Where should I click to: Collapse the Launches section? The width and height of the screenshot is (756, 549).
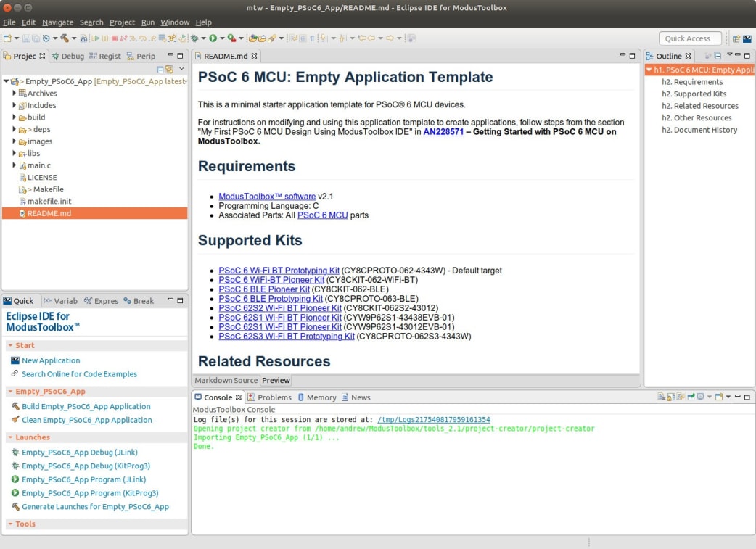click(x=10, y=437)
